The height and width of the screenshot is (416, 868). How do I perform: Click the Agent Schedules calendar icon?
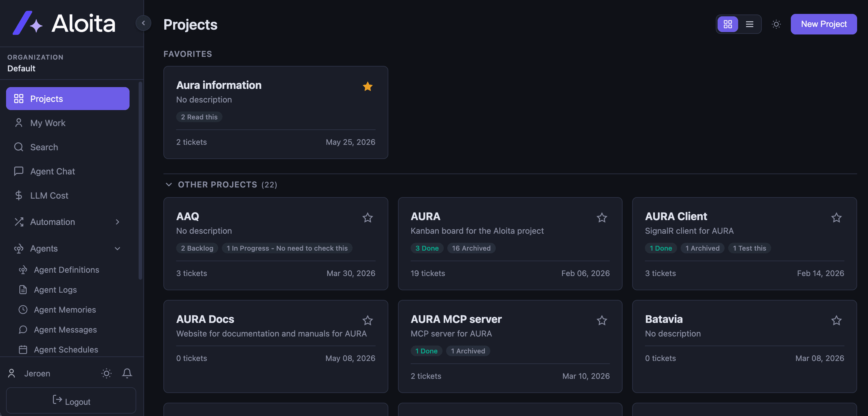pyautogui.click(x=23, y=350)
